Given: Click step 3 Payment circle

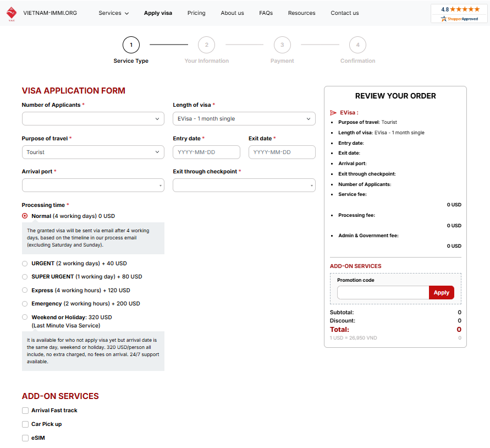Looking at the screenshot, I should tap(282, 45).
